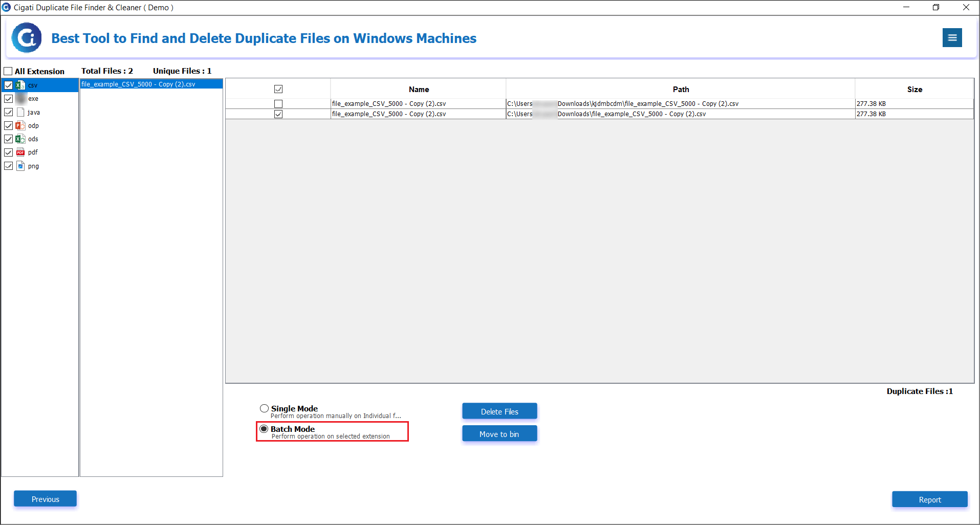This screenshot has width=980, height=525.
Task: Select file_example_CSV_5000 - Copy (2).csv in unique list
Action: point(151,84)
